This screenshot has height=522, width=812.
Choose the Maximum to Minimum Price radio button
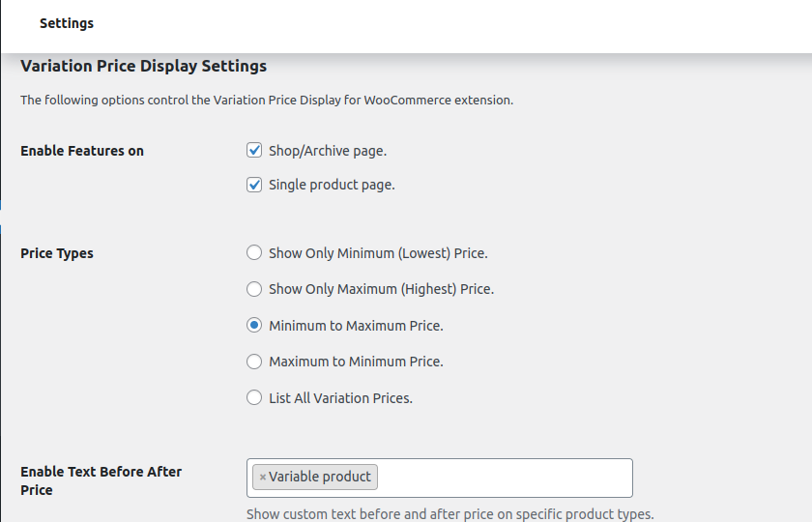coord(253,361)
